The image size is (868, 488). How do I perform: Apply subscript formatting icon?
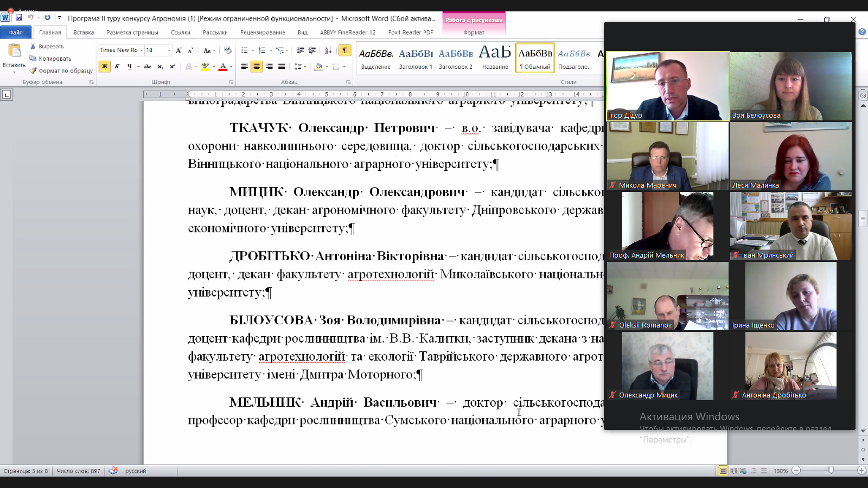coord(160,67)
